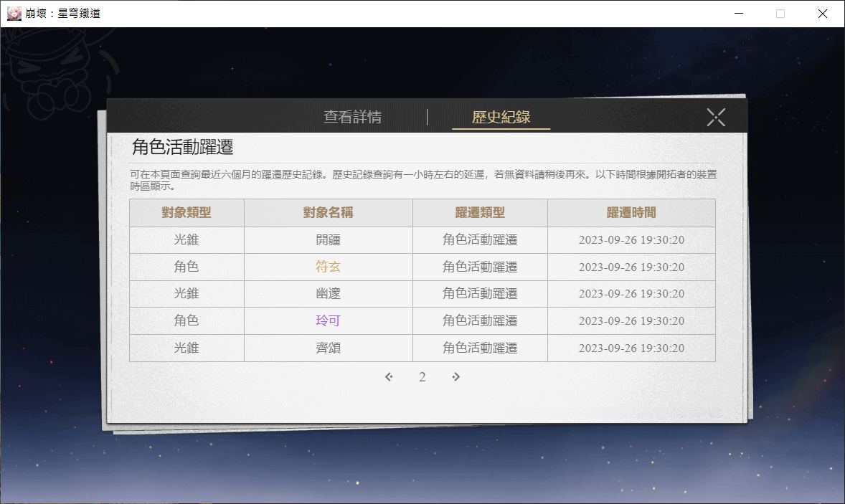The image size is (845, 504).
Task: Click the timestamp in 符玄 row
Action: pos(631,267)
